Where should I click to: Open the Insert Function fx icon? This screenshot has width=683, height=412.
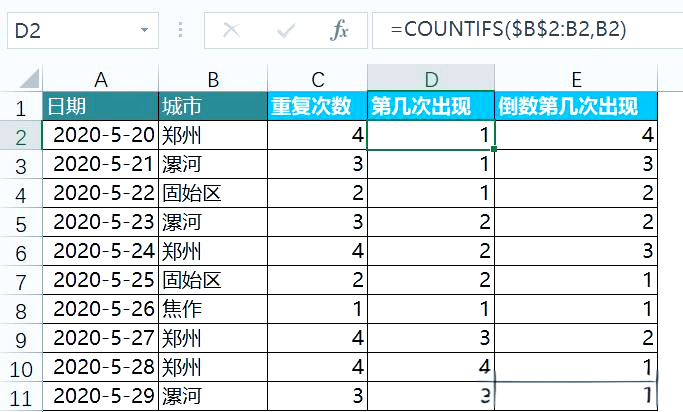(339, 30)
